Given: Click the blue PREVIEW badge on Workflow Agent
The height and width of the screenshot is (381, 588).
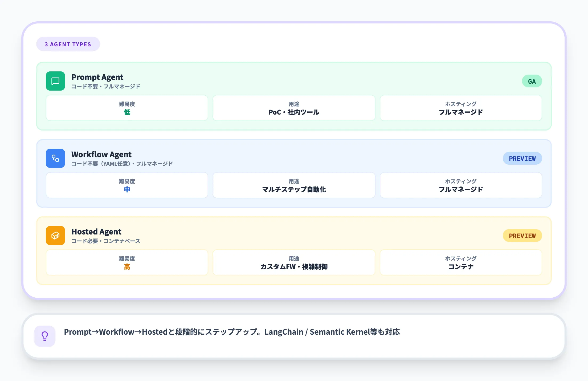Looking at the screenshot, I should (522, 159).
